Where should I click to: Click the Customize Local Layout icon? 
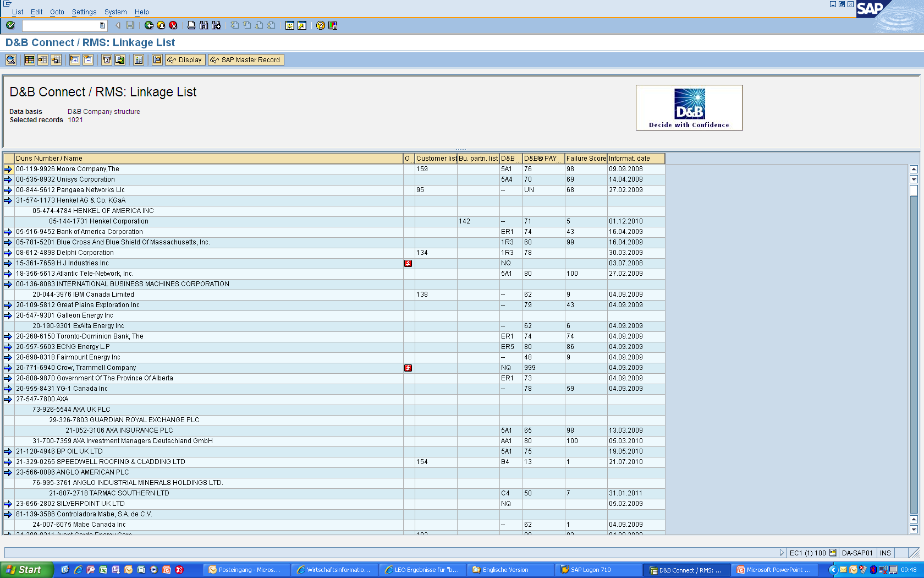click(x=333, y=25)
